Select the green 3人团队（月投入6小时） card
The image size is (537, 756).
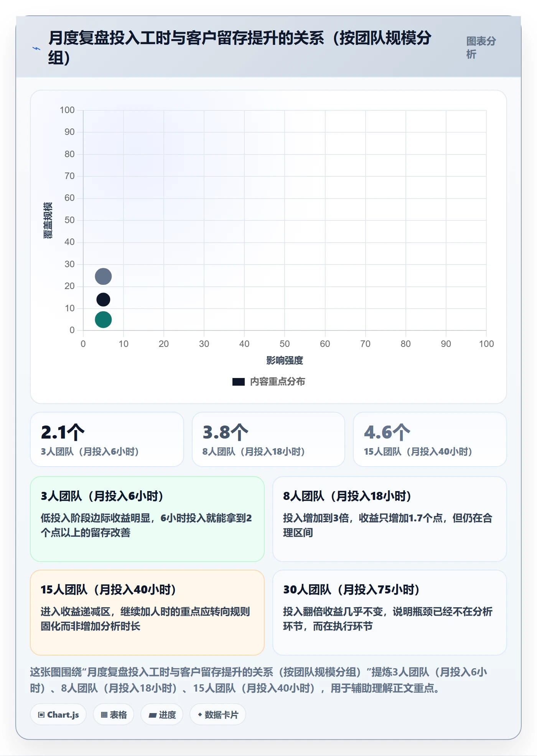147,519
